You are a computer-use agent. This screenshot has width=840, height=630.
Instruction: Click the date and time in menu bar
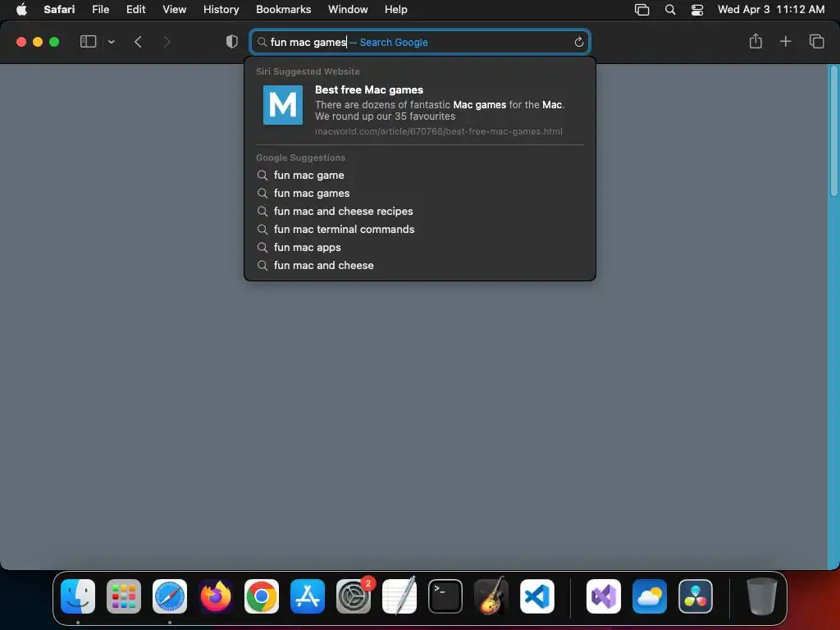point(771,9)
